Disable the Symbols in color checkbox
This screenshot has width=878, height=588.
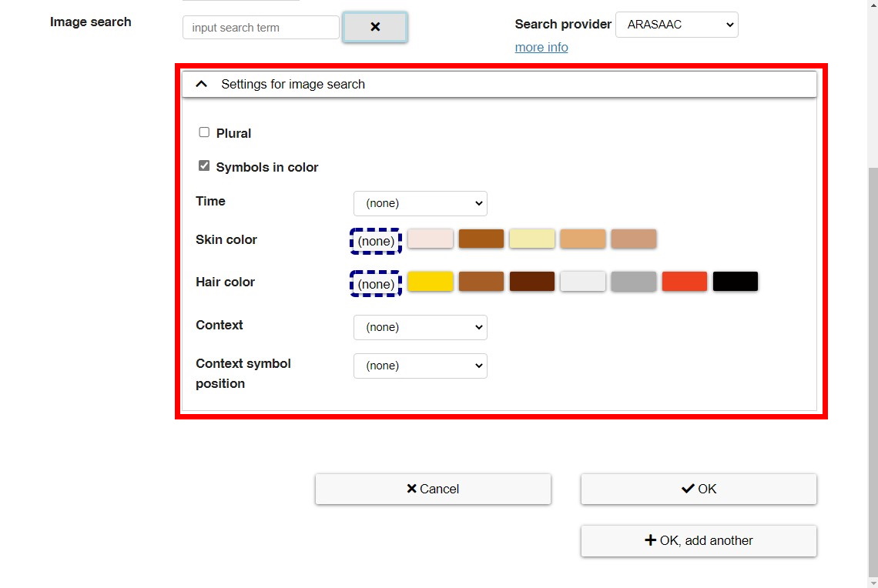[x=203, y=165]
